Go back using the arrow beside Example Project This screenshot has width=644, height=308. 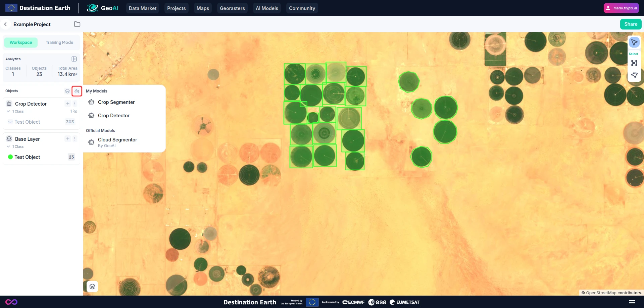click(5, 24)
